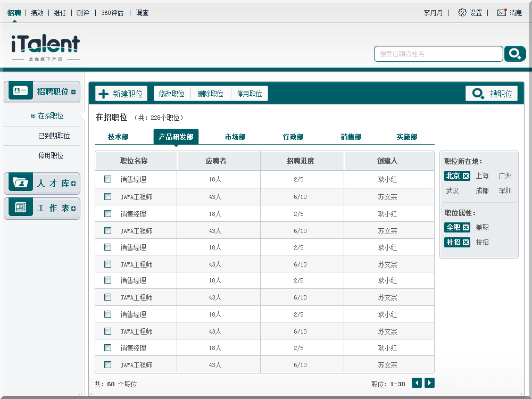Collapse the 招聘职位 sidebar section
This screenshot has height=399, width=532.
[x=73, y=92]
